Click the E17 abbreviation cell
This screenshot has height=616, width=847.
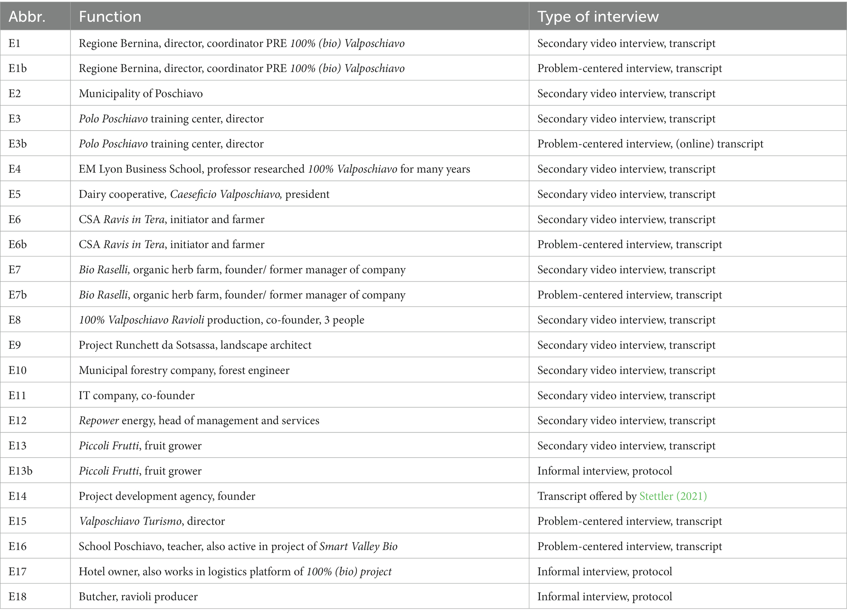[35, 571]
